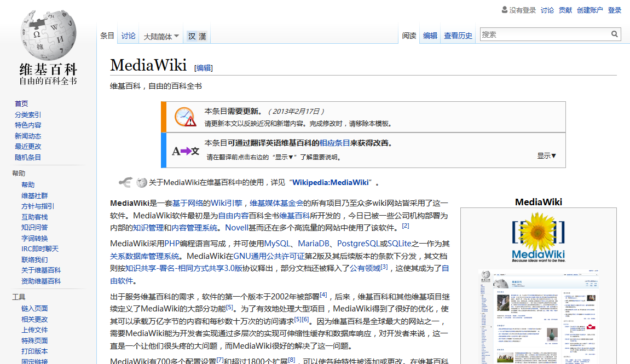Open the 贡献 link in top bar
Screen dimensions: 630x364
coord(565,10)
